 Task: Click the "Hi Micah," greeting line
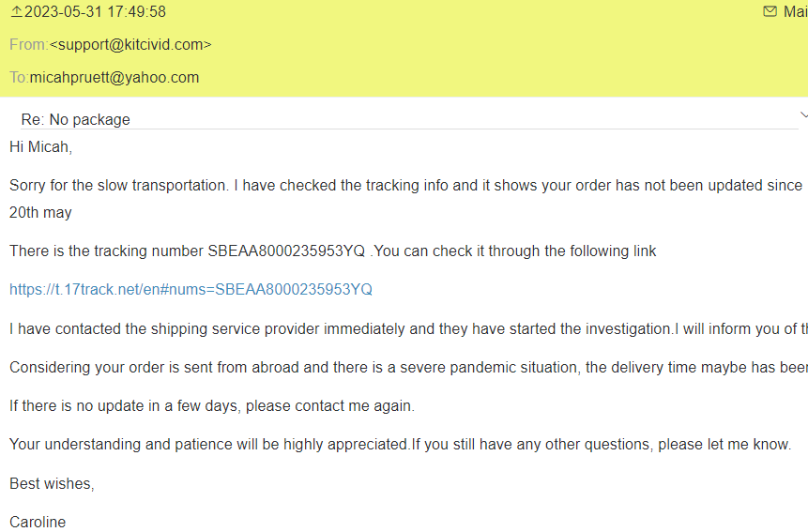coord(40,146)
